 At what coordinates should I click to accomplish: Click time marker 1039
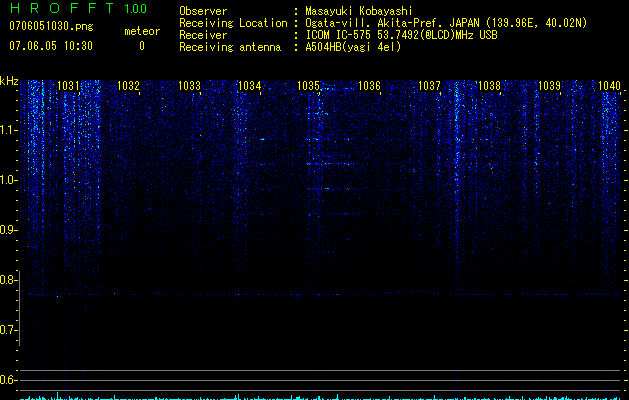(x=549, y=85)
